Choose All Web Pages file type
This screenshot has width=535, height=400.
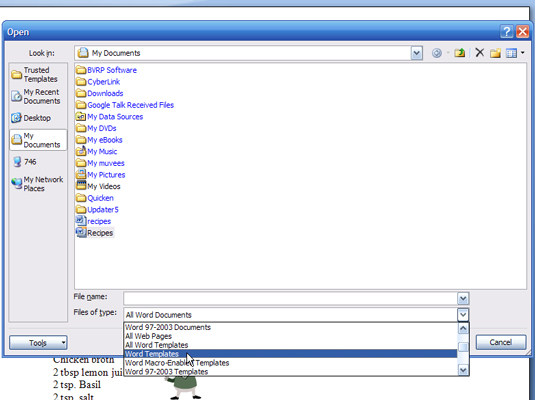(x=290, y=336)
